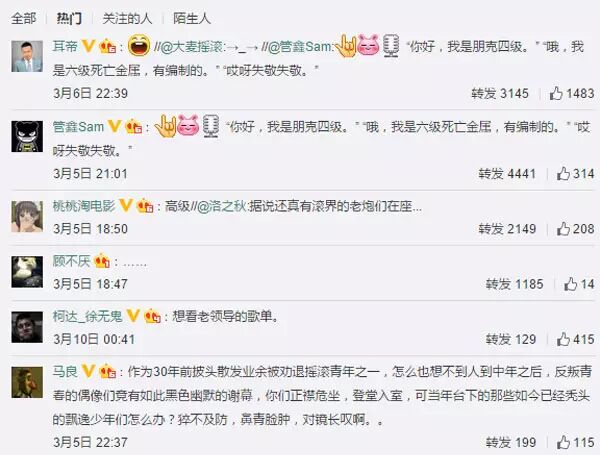600x455 pixels.
Task: Open 管鑫Sam's Batman avatar
Action: (27, 136)
